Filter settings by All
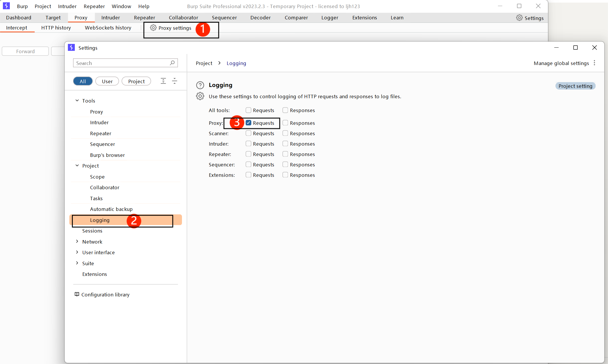The image size is (608, 364). pyautogui.click(x=83, y=81)
